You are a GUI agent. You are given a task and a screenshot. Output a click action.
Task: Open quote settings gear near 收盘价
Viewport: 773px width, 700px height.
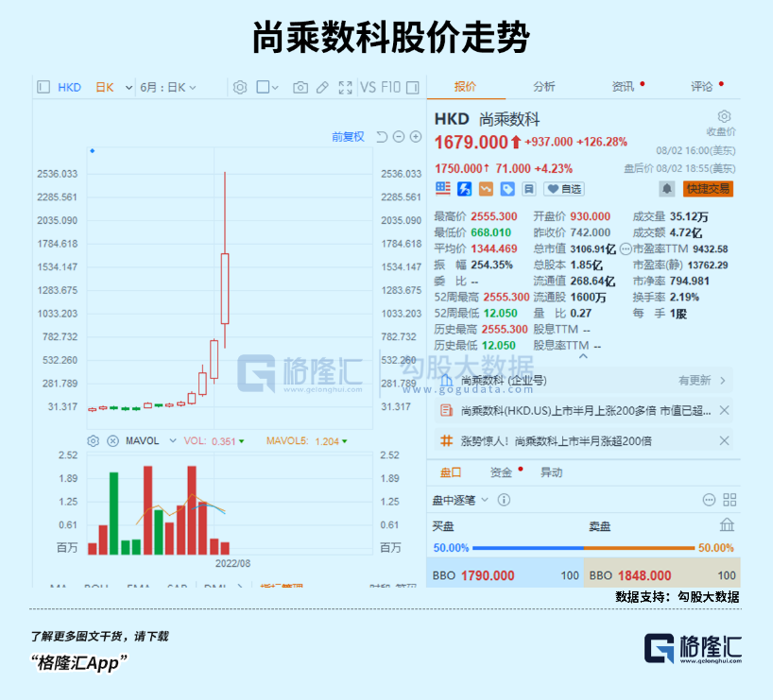(x=724, y=116)
